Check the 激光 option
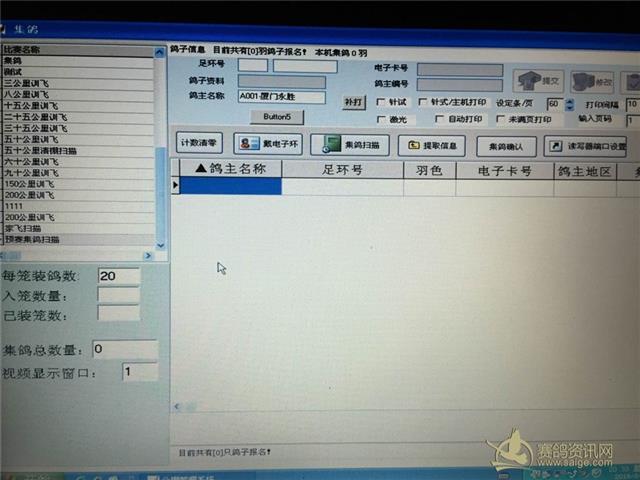 click(x=381, y=119)
